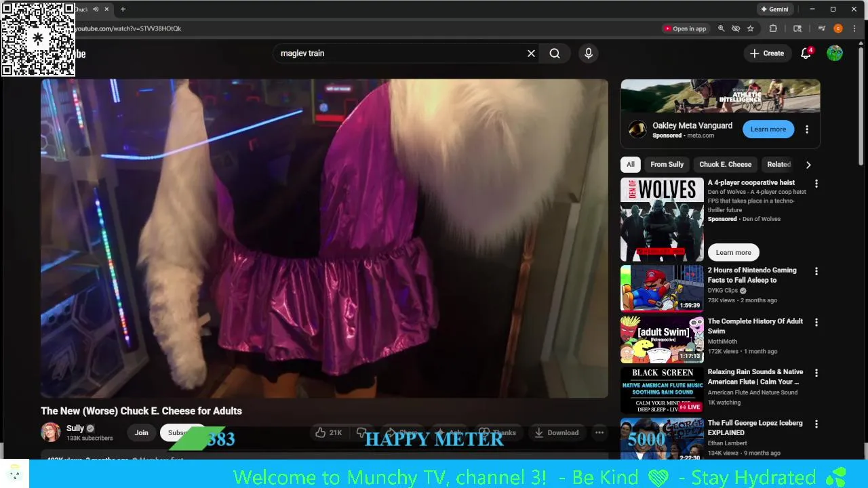This screenshot has width=868, height=488.
Task: Click the search magnifier button
Action: tap(555, 54)
